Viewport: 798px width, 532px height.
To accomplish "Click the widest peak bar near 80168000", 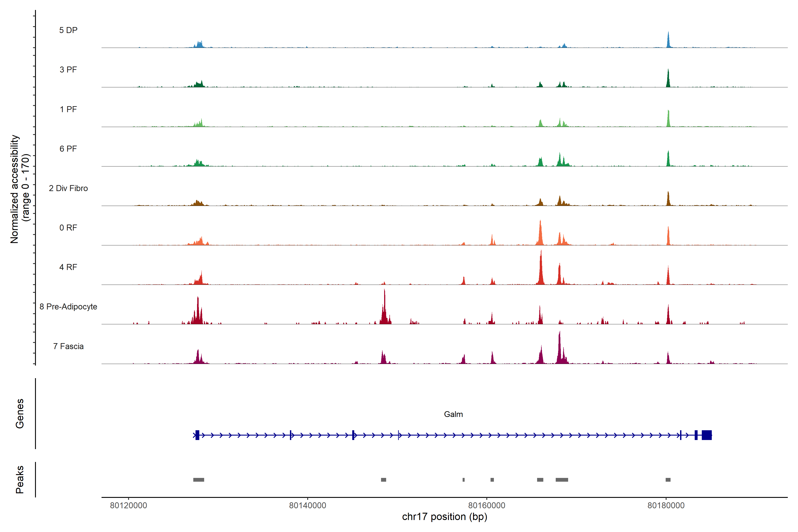I will (561, 480).
